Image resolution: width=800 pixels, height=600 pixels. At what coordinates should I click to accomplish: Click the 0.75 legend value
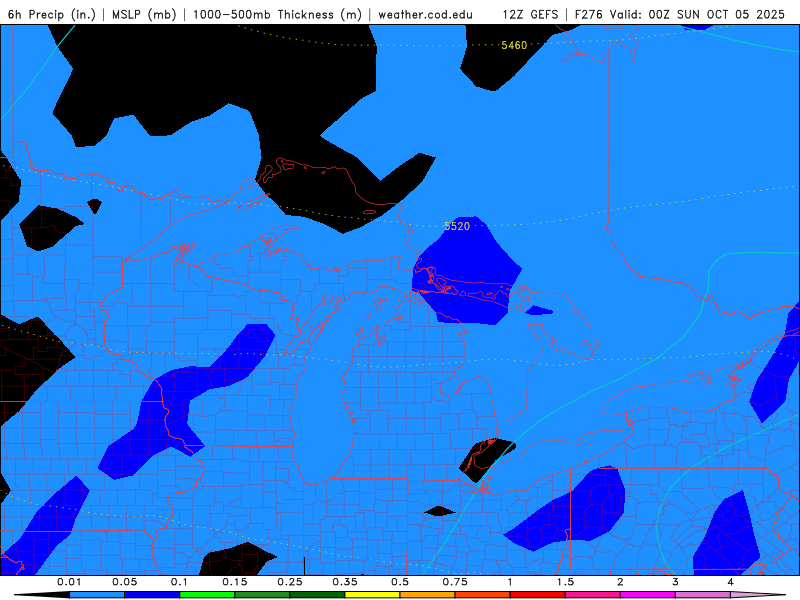455,582
